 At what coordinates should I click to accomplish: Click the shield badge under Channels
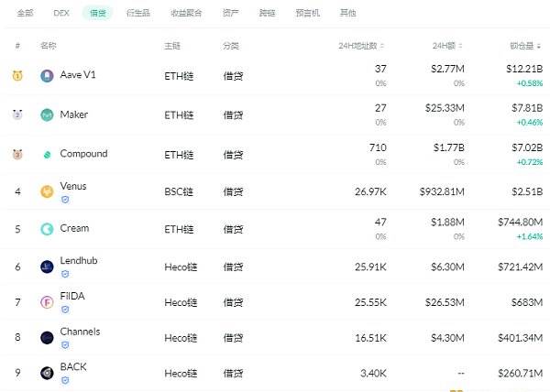point(65,345)
